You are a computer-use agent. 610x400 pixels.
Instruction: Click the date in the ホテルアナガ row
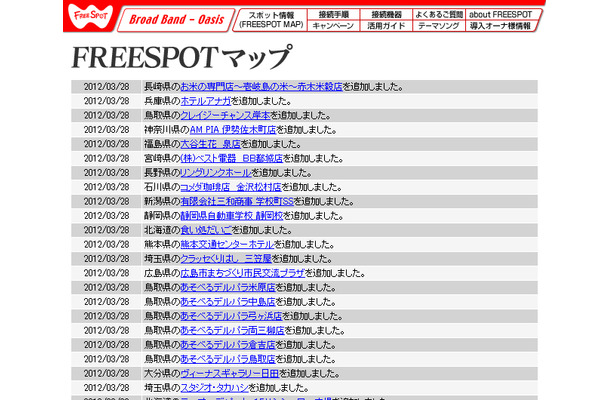pos(106,101)
